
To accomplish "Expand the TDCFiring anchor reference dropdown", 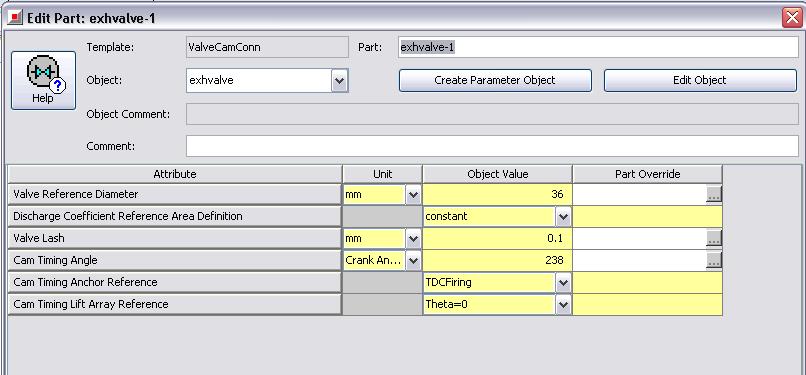I will click(563, 283).
